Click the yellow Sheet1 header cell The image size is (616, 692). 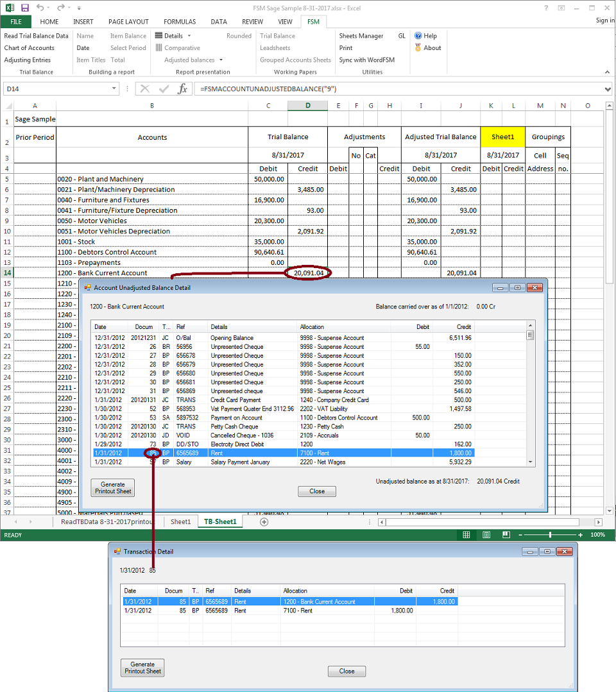502,137
